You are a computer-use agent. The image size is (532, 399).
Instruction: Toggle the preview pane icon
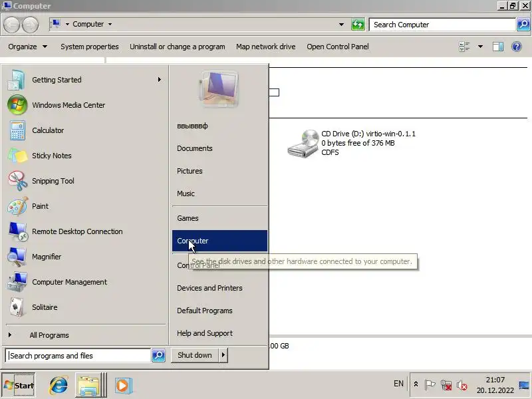(497, 47)
